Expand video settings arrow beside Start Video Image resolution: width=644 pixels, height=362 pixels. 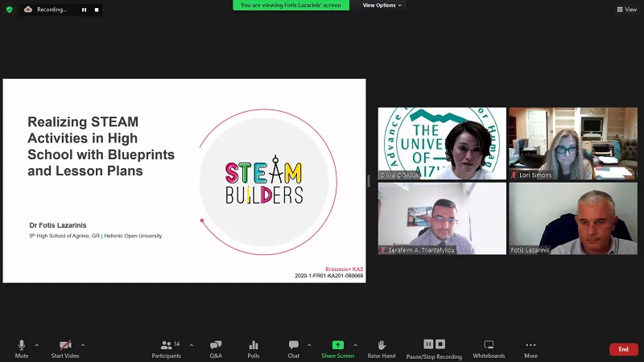tap(83, 345)
